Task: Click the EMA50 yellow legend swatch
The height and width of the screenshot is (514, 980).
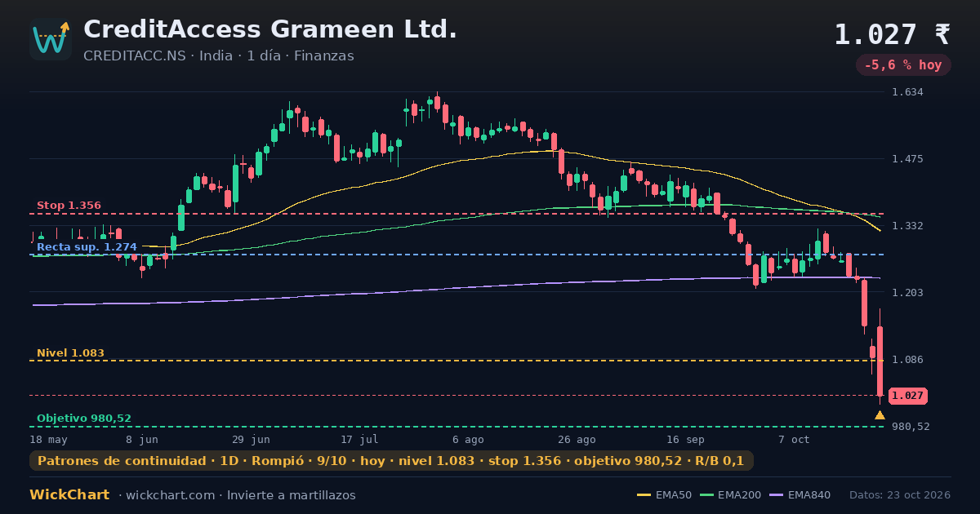Action: click(x=644, y=495)
